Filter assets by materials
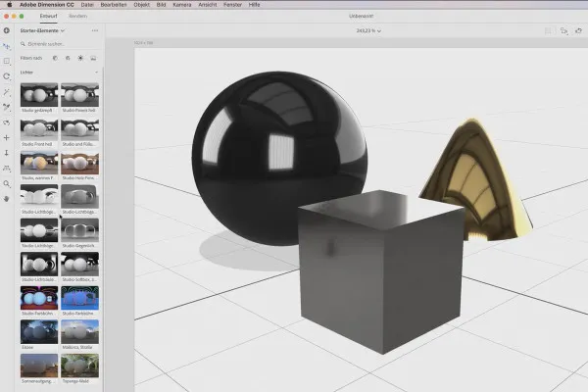This screenshot has width=588, height=392. point(68,58)
